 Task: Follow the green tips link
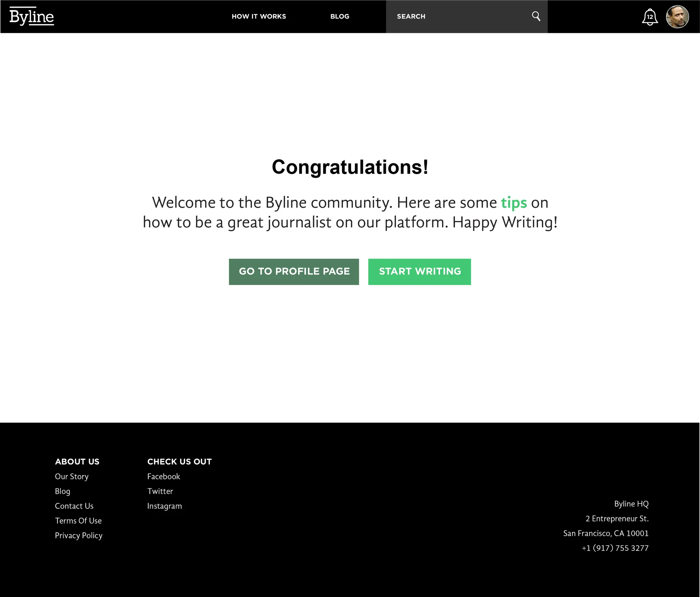click(x=514, y=203)
